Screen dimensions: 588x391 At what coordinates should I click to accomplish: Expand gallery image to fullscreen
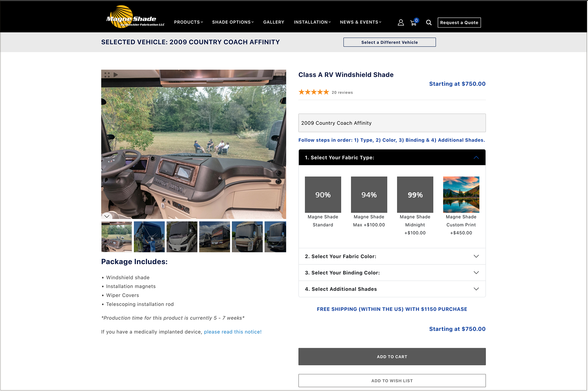point(107,75)
